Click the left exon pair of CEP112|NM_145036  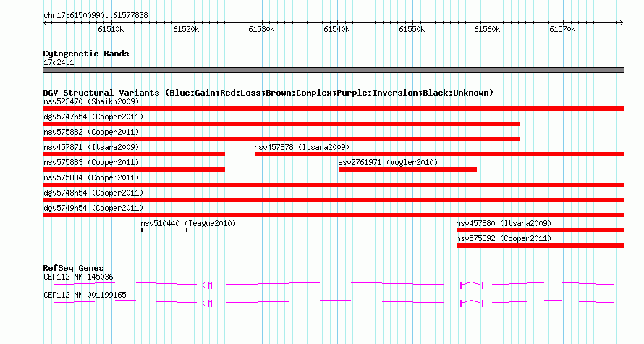[x=209, y=285]
